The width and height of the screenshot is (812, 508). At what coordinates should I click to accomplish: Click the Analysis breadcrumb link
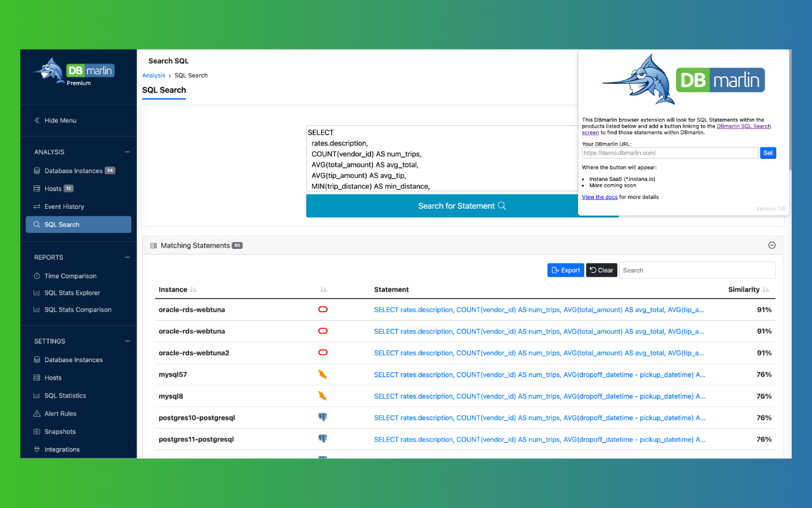154,75
